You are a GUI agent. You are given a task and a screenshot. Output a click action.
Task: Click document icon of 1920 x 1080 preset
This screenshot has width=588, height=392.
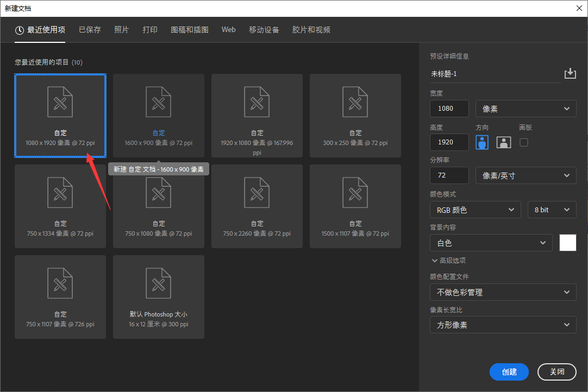click(x=257, y=102)
